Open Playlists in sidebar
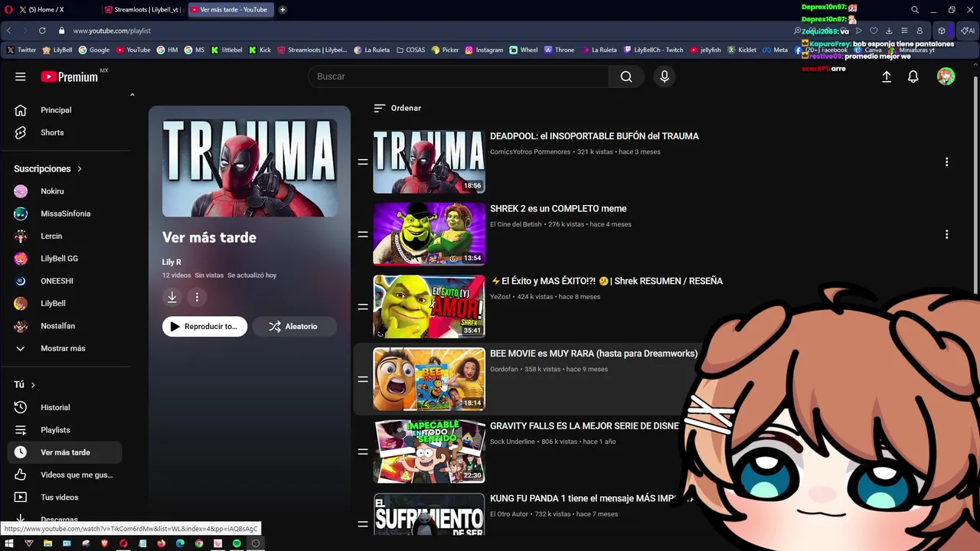The height and width of the screenshot is (551, 980). point(65,430)
